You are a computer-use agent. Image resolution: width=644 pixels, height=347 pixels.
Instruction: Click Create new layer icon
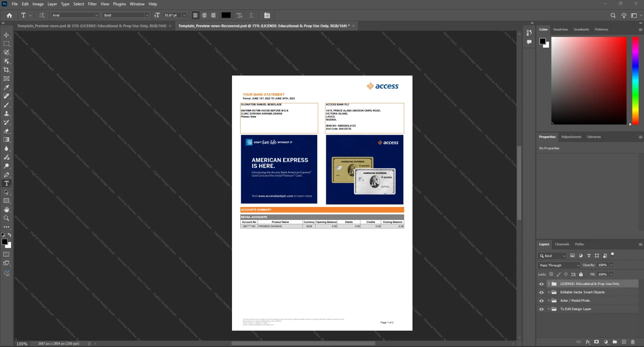pos(624,342)
